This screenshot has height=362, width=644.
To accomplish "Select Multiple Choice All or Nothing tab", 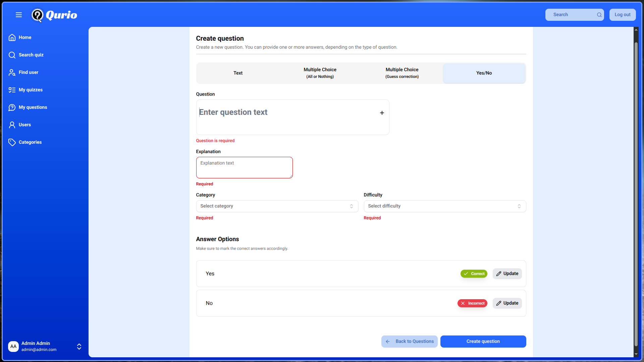I will (320, 73).
